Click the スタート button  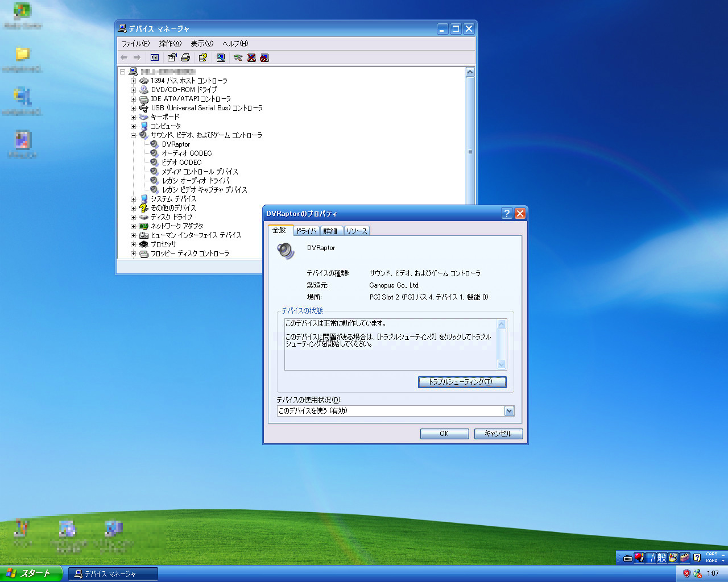[x=31, y=573]
